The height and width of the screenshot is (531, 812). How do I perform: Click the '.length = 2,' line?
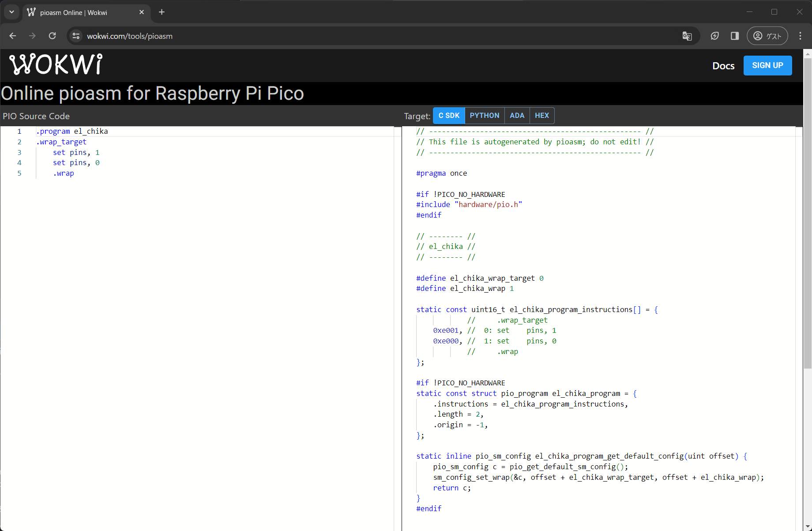pyautogui.click(x=459, y=414)
